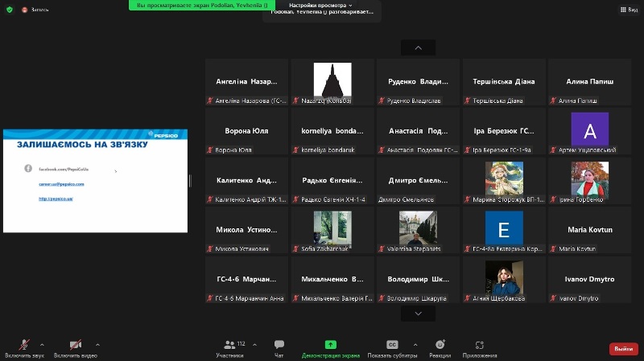Toggle Показать субтитры captions button
The width and height of the screenshot is (644, 361).
tap(392, 345)
